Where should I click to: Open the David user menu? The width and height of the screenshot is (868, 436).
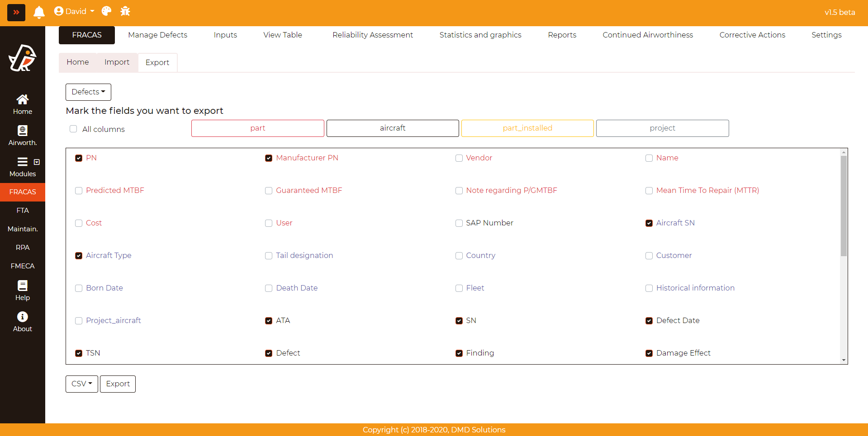click(75, 11)
